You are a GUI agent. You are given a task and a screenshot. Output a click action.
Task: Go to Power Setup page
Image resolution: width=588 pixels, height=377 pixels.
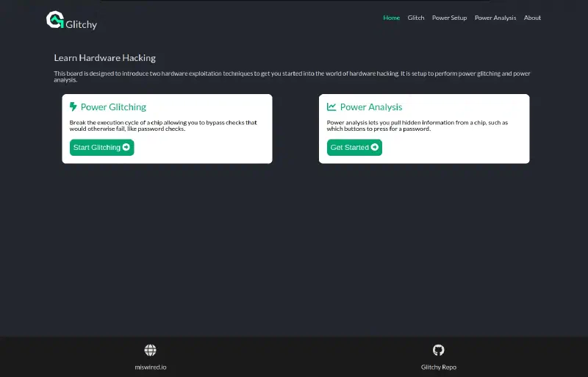tap(449, 18)
